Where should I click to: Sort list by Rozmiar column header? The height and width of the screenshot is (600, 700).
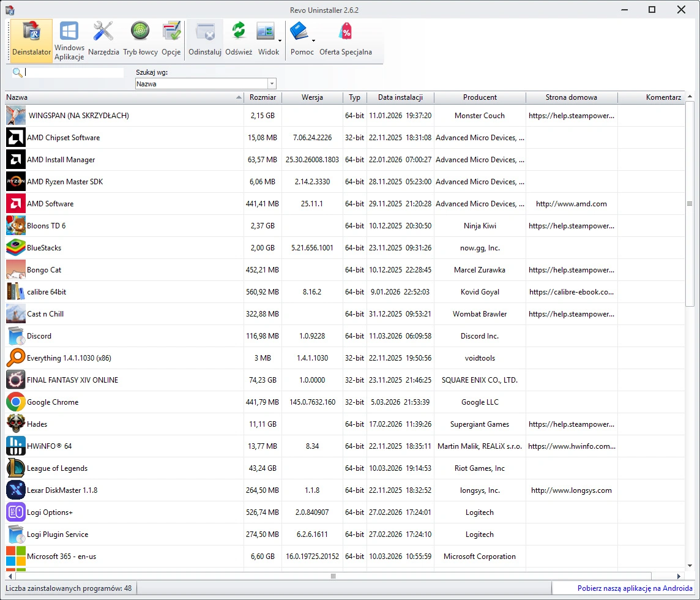pyautogui.click(x=262, y=97)
